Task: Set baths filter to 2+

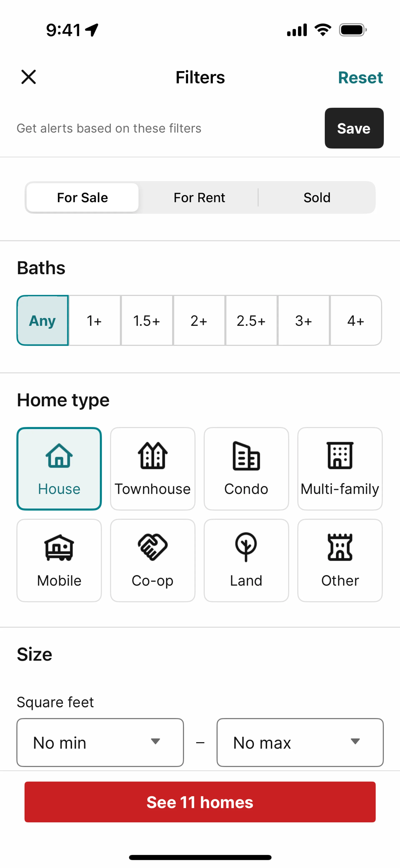Action: [199, 321]
